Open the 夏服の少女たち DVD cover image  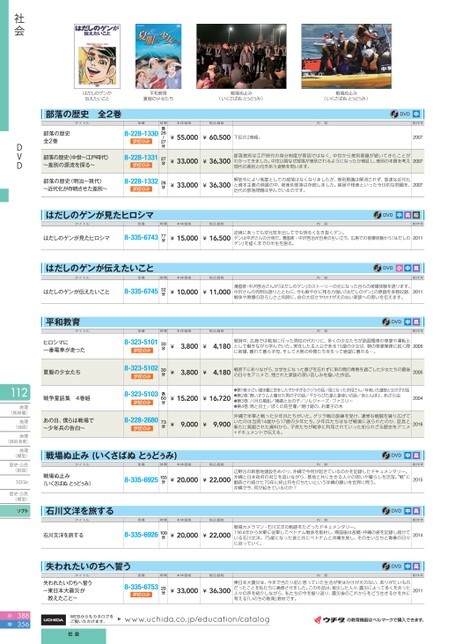[x=159, y=56]
